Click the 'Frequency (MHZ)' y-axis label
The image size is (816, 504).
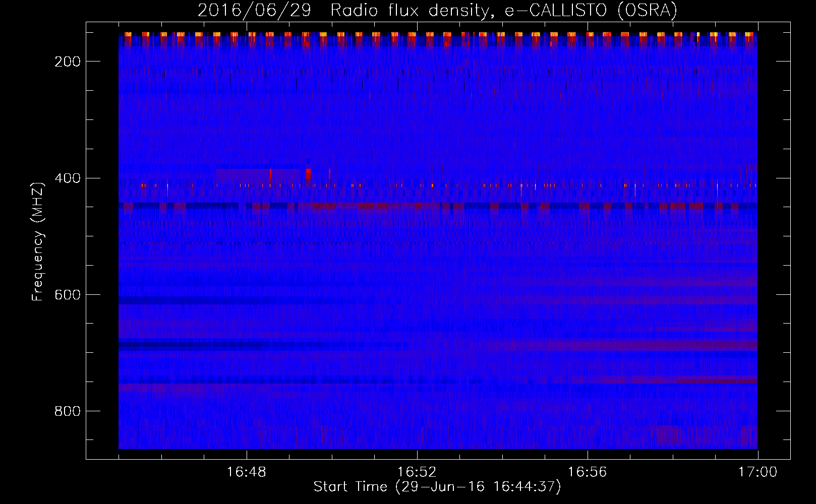(38, 241)
